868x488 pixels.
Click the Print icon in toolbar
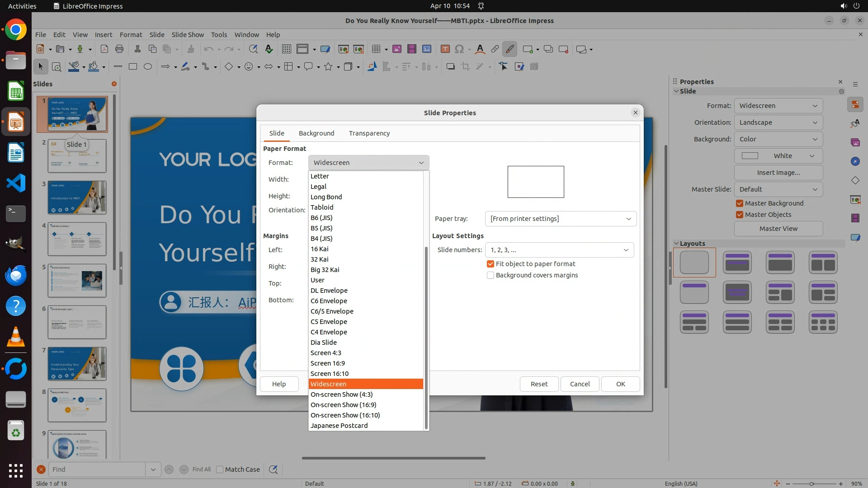tap(119, 49)
